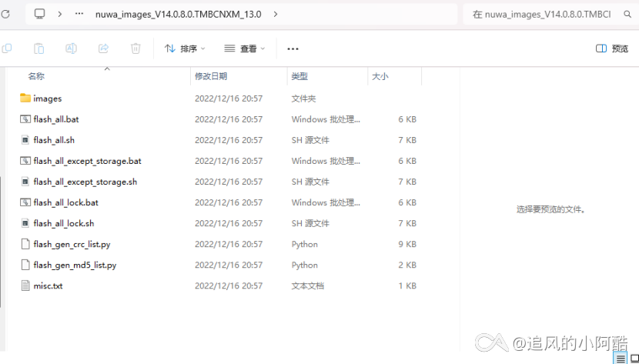The height and width of the screenshot is (364, 639).
Task: Sort files by the 大小 column header
Action: pyautogui.click(x=380, y=76)
